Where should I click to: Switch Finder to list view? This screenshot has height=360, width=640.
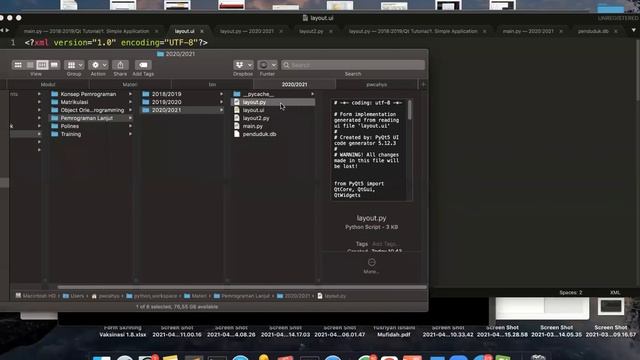pyautogui.click(x=30, y=65)
